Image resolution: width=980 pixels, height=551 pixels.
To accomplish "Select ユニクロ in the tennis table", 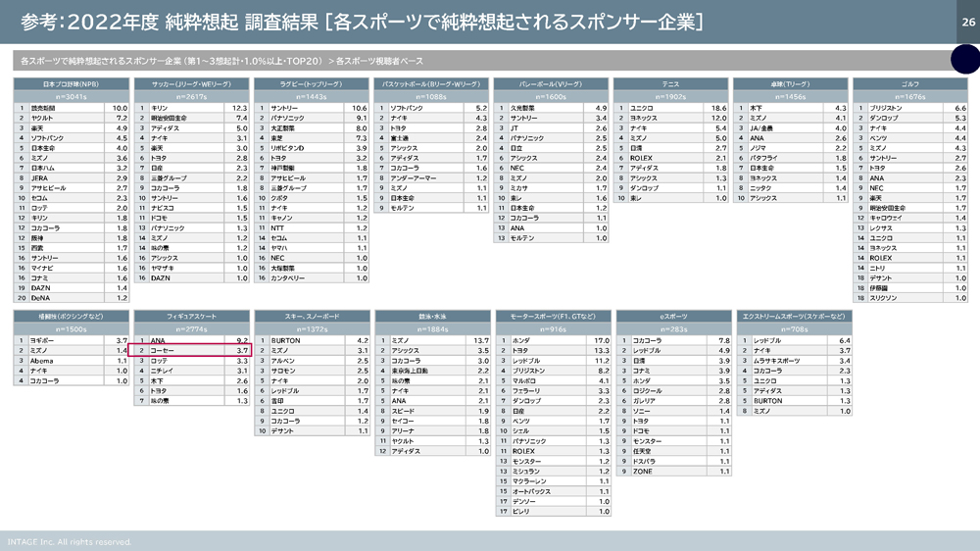I will 641,108.
